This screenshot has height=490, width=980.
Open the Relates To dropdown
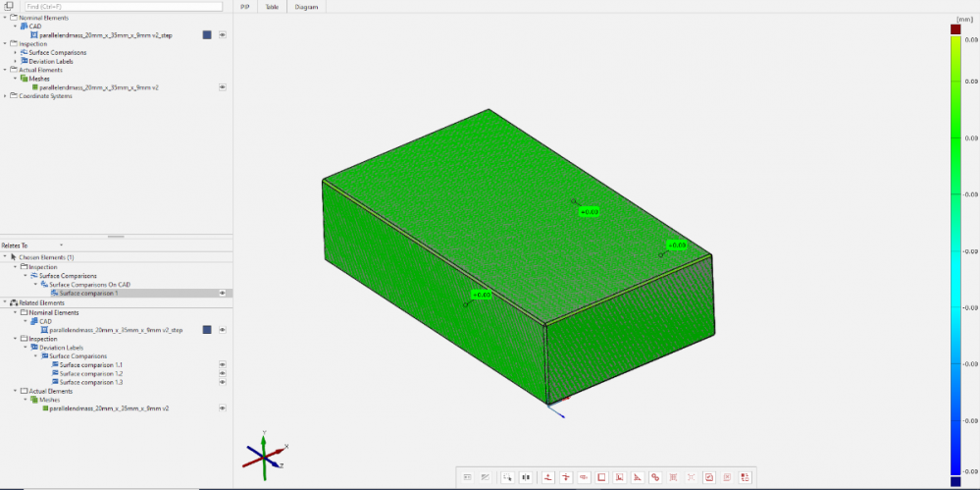[x=61, y=245]
